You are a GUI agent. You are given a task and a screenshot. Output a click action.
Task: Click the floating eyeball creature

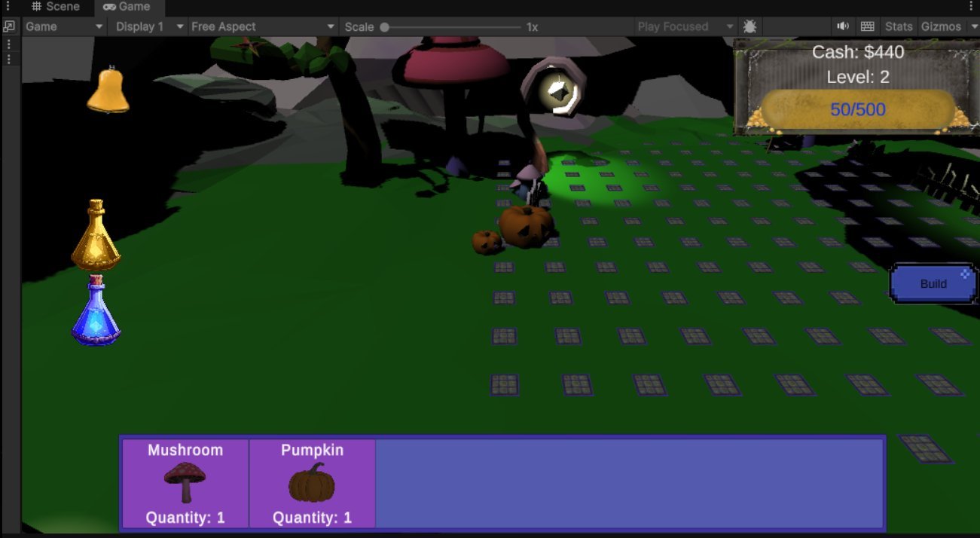coord(559,91)
